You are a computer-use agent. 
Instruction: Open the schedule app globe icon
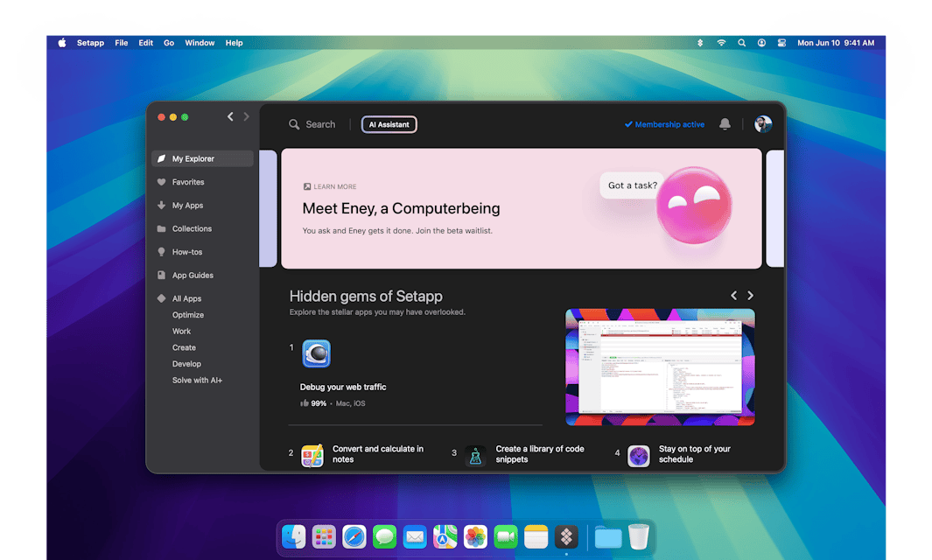click(638, 456)
